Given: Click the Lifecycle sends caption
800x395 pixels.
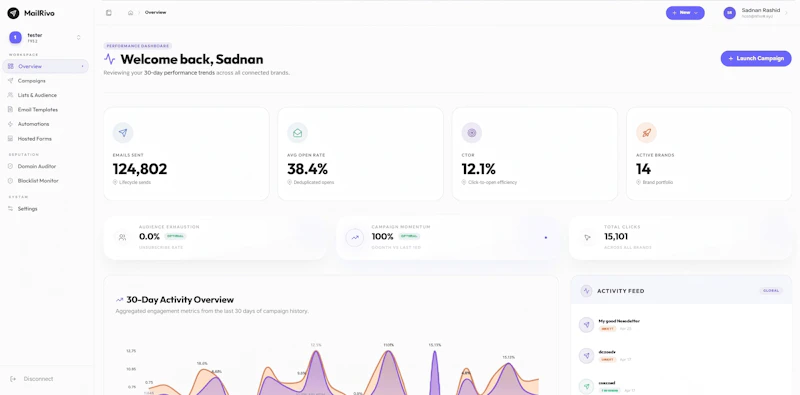Looking at the screenshot, I should 135,182.
